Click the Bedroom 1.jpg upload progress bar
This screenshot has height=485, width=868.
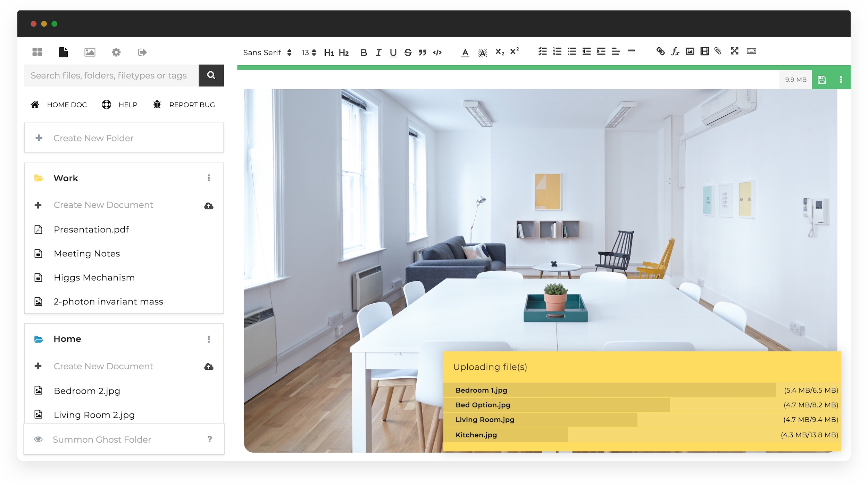coord(609,390)
